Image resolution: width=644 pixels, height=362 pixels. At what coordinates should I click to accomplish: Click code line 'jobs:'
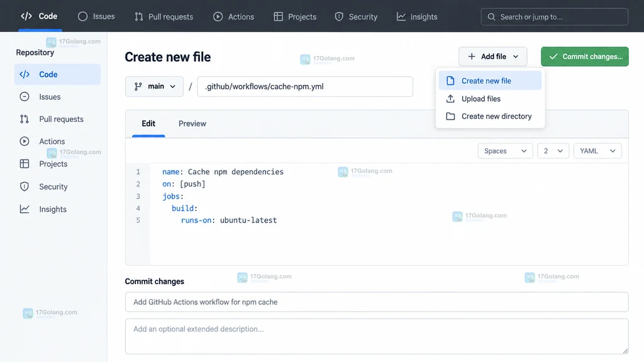(173, 196)
